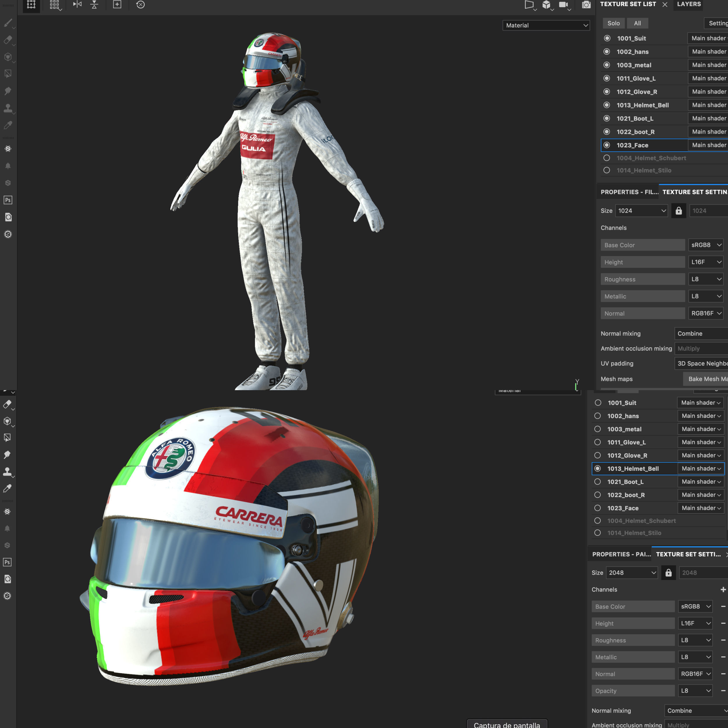The width and height of the screenshot is (728, 728).
Task: Click the disabled 2048 size field
Action: (704, 573)
